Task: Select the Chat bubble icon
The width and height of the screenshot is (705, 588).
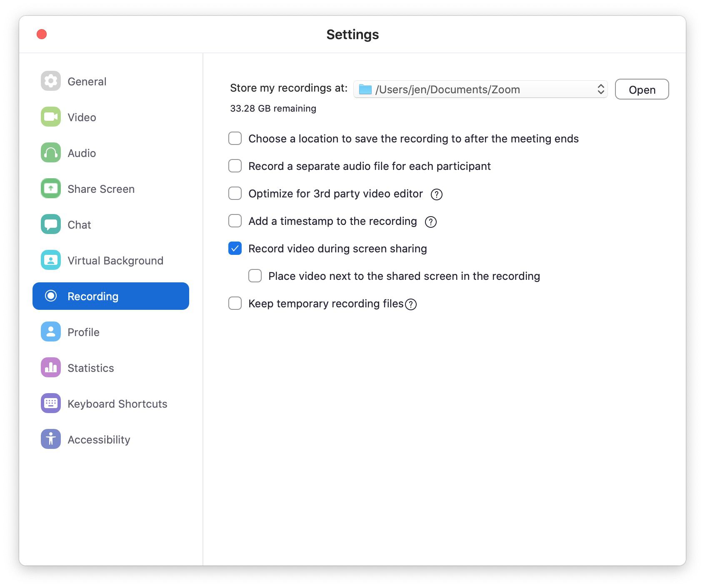Action: (51, 224)
